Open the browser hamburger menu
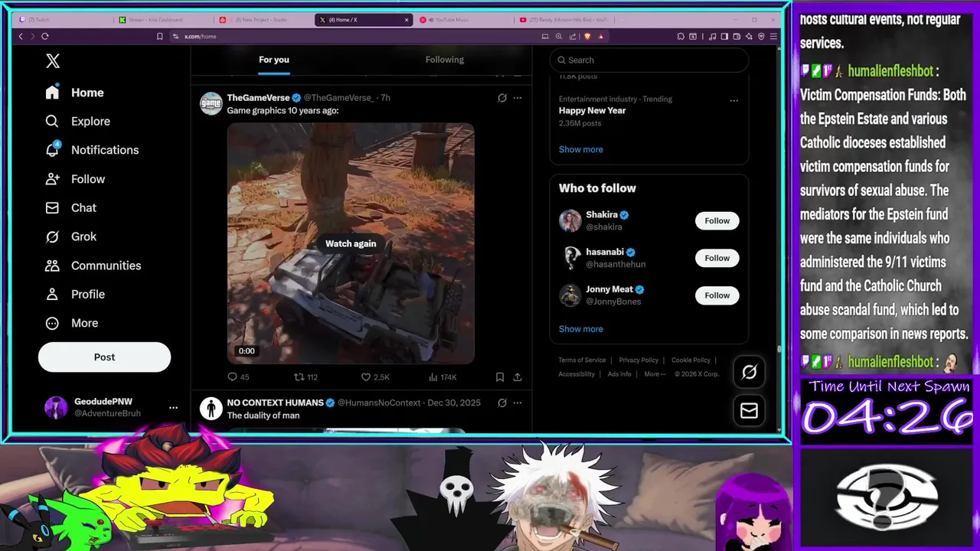This screenshot has height=551, width=980. (773, 36)
